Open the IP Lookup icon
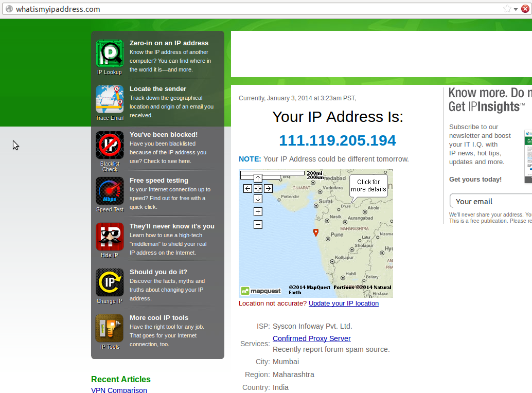The width and height of the screenshot is (532, 393). [x=110, y=53]
